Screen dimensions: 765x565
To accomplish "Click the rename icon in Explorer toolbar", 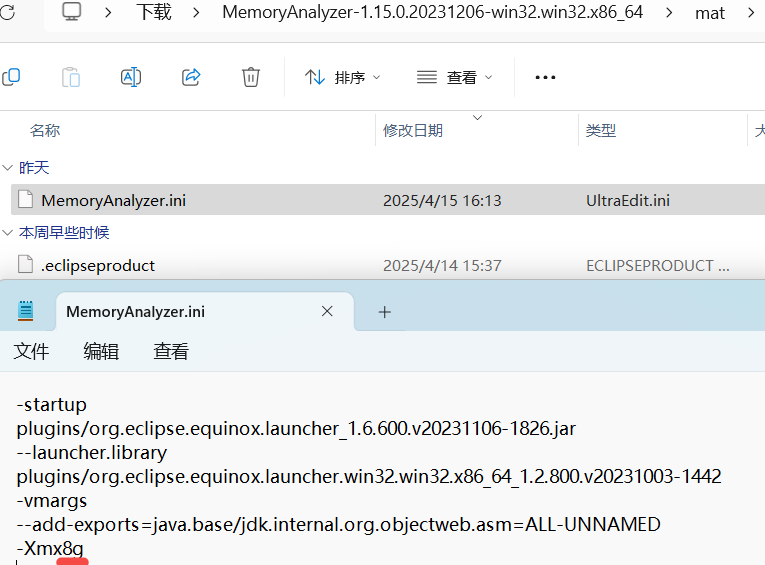I will pos(131,77).
